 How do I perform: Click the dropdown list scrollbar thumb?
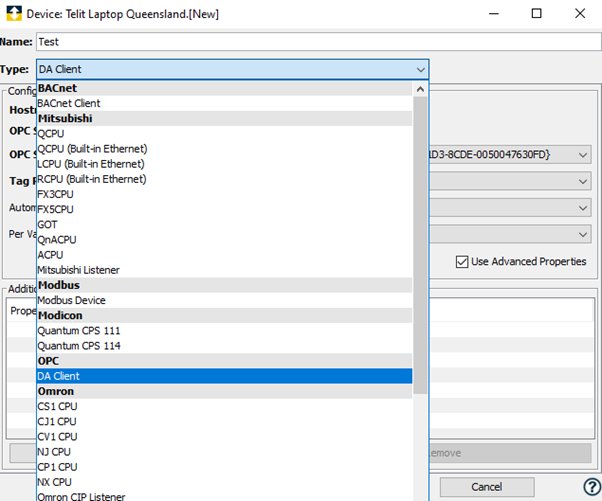pos(420,245)
